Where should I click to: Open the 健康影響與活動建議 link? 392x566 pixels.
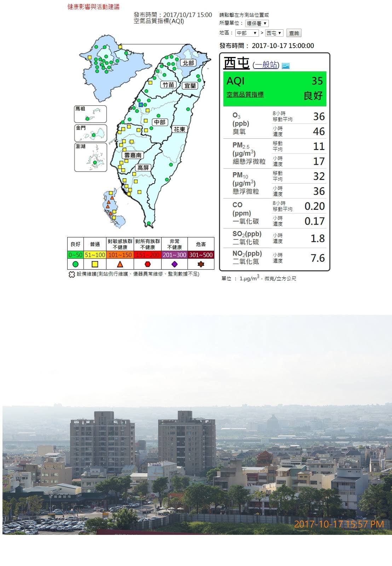click(93, 7)
